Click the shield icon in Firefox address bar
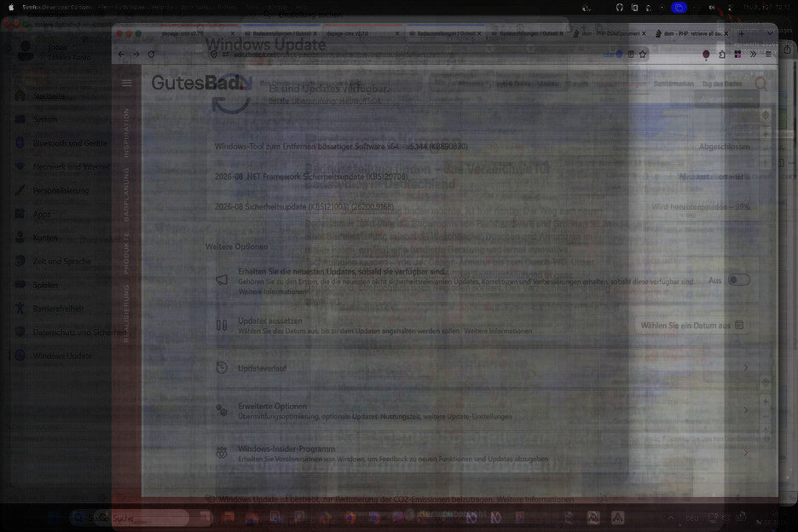Image resolution: width=798 pixels, height=532 pixels. [214, 54]
